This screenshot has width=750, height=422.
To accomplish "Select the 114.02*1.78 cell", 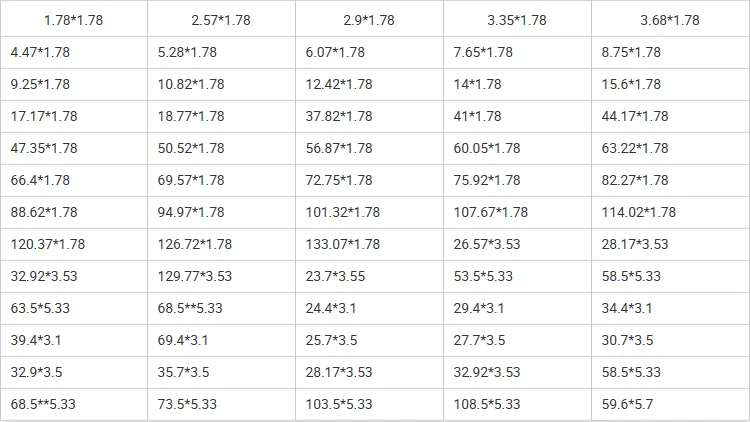I will click(x=670, y=212).
